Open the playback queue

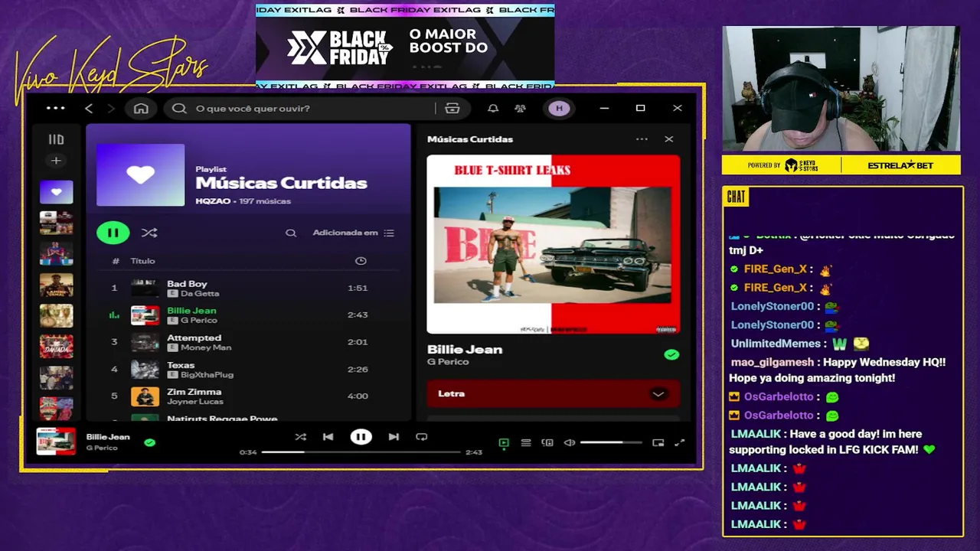526,442
